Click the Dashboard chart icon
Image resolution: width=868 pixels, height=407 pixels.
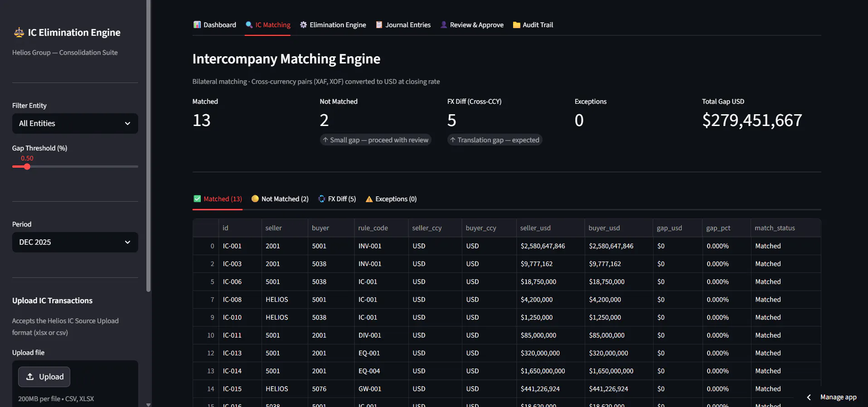point(197,24)
